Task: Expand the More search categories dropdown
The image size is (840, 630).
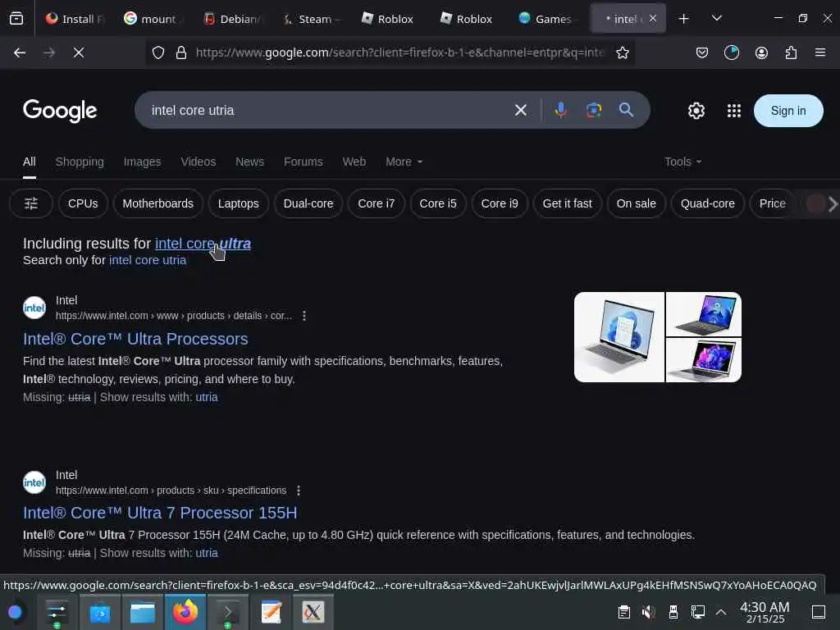Action: click(x=404, y=162)
